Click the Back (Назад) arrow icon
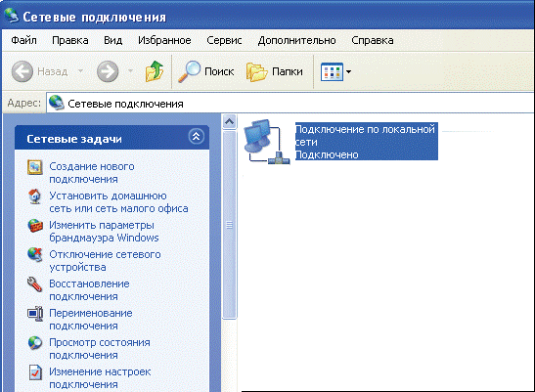The width and height of the screenshot is (535, 392). coord(22,71)
